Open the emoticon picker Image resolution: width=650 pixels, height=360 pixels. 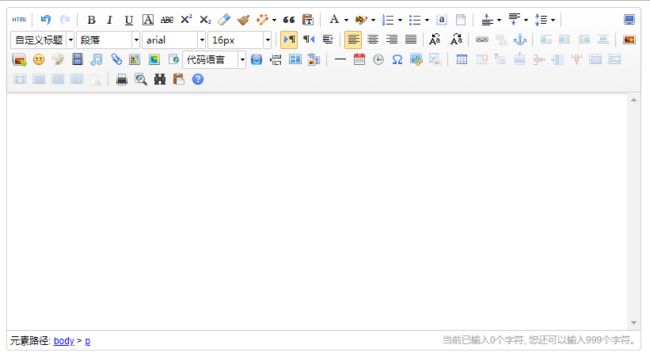click(x=39, y=60)
